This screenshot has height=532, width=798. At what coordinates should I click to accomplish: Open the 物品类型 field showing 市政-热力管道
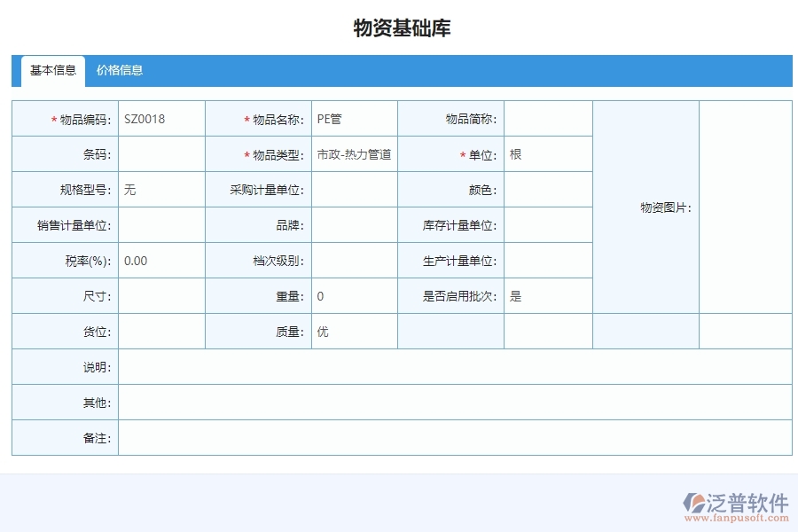coord(353,153)
